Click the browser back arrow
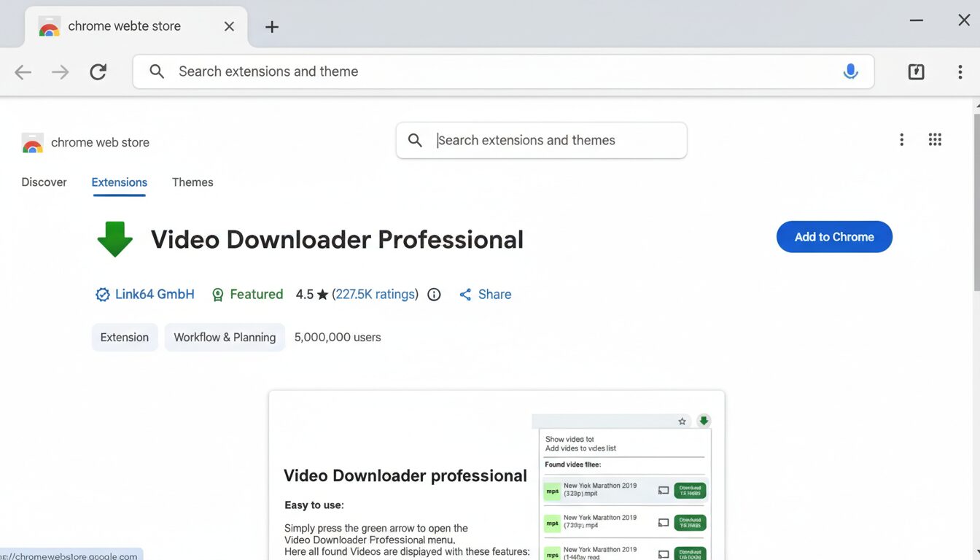This screenshot has height=560, width=980. (x=23, y=71)
